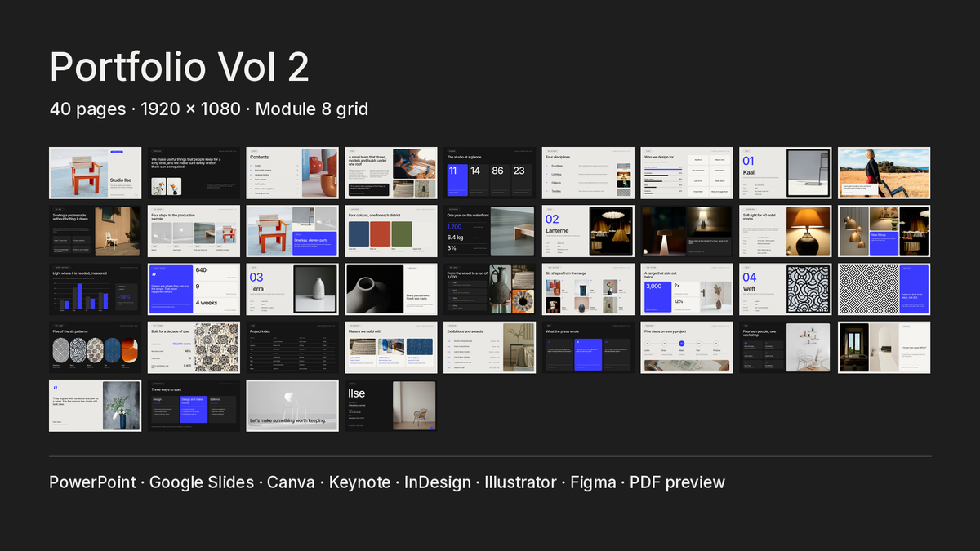Select 'Fourteen people, one workshop' slide

coord(786,347)
